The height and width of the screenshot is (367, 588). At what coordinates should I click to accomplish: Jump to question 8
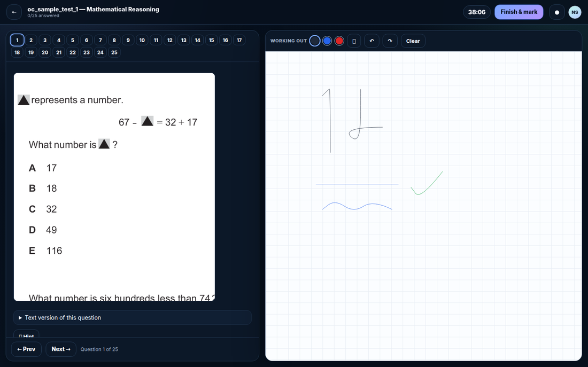tap(114, 40)
